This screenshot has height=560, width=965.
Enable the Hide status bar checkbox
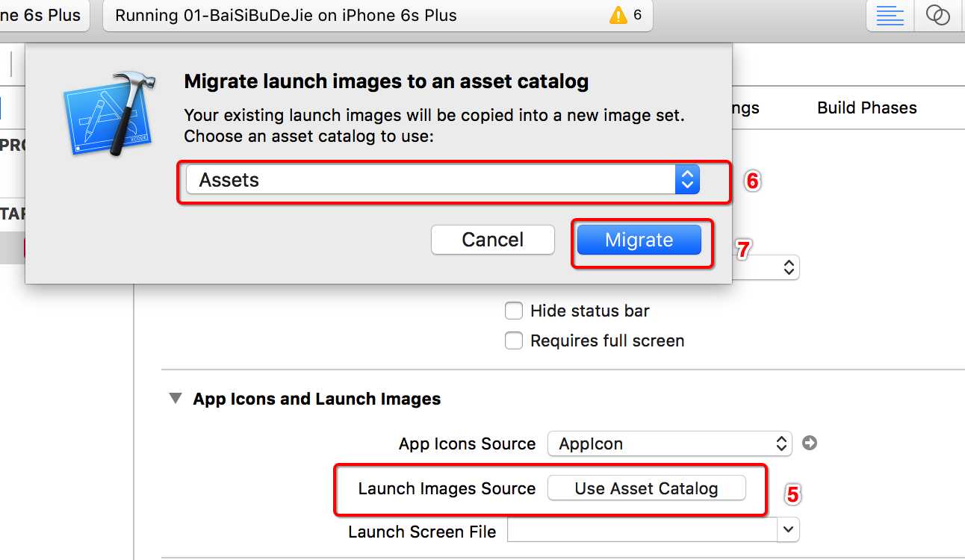[x=514, y=311]
